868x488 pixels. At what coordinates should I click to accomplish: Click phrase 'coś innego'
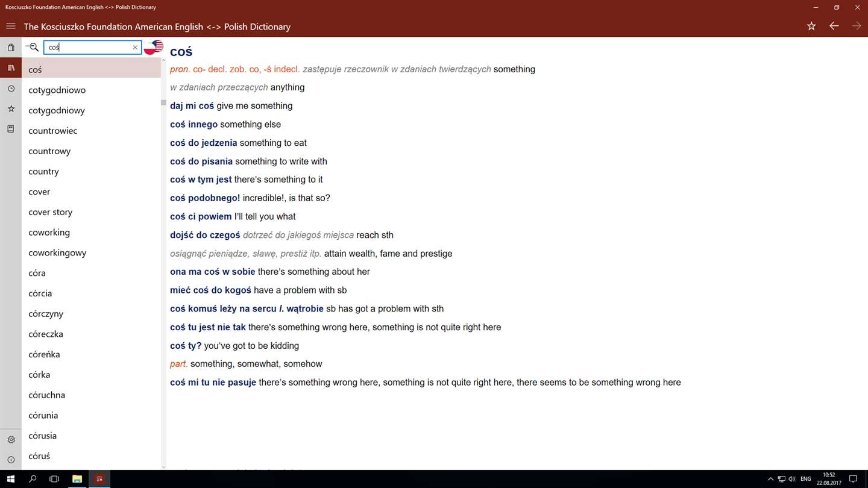tap(193, 124)
